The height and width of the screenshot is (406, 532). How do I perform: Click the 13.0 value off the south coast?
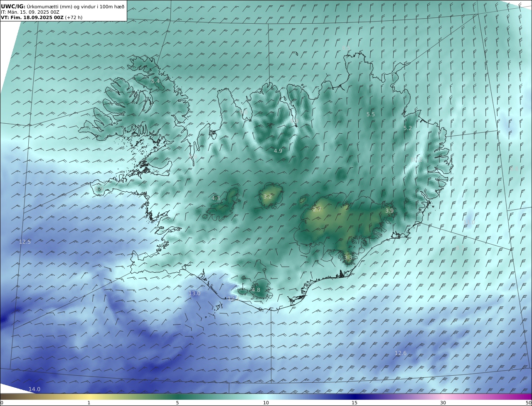pos(195,293)
